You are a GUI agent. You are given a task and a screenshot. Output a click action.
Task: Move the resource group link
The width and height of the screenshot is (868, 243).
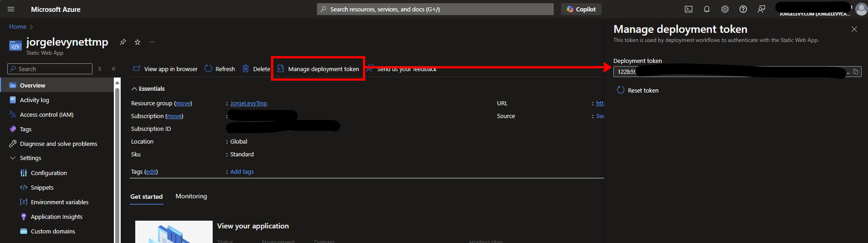183,103
